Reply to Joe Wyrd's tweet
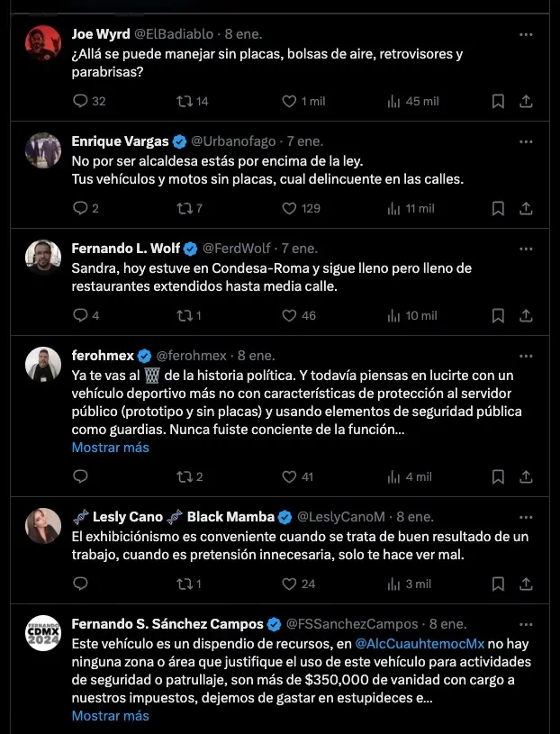This screenshot has height=734, width=560. pyautogui.click(x=80, y=102)
